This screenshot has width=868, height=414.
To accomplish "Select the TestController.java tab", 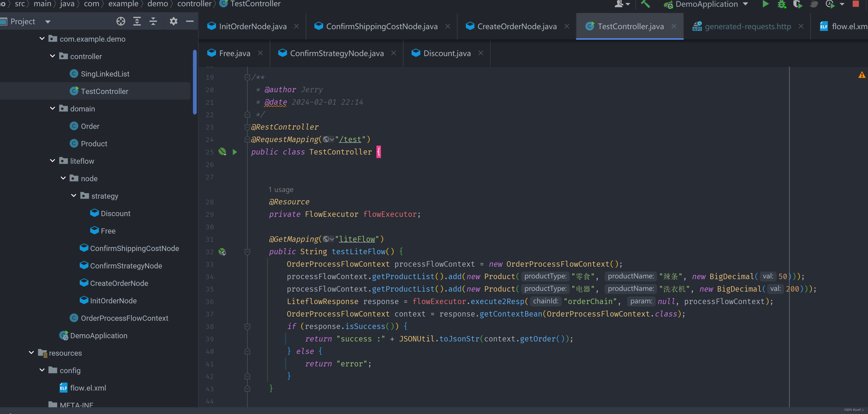I will coord(630,25).
